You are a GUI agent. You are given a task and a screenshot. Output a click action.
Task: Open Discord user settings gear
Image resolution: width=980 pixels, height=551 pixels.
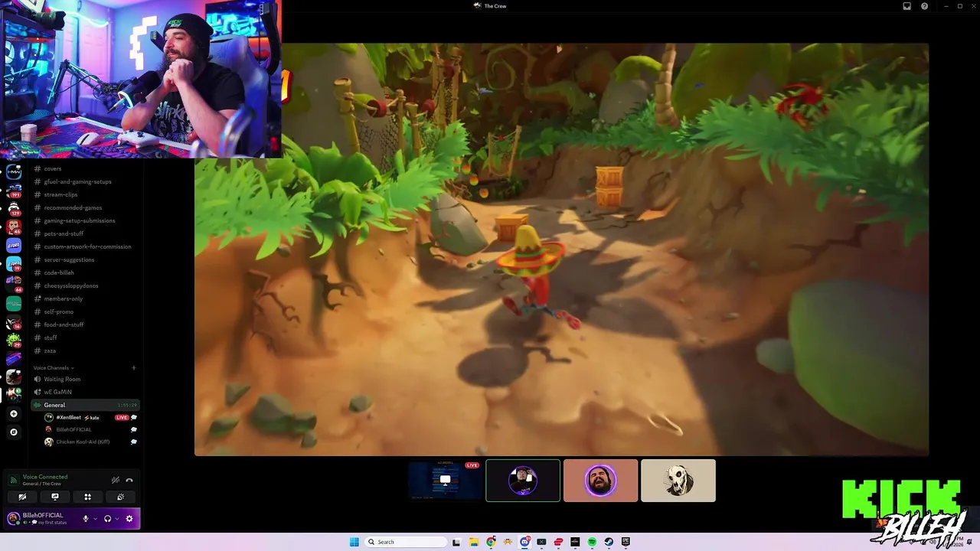129,518
